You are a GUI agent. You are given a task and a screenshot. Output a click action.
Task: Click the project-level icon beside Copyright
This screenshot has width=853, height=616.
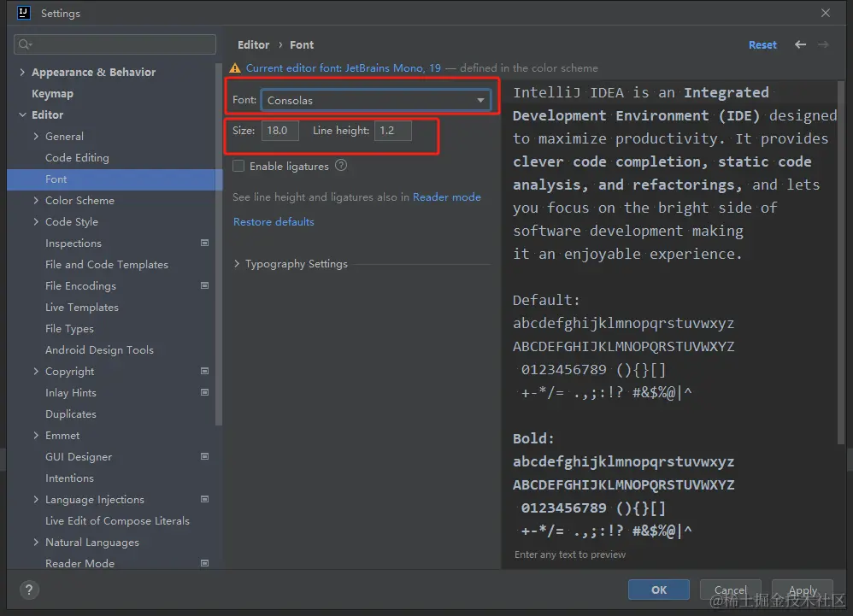pos(204,371)
